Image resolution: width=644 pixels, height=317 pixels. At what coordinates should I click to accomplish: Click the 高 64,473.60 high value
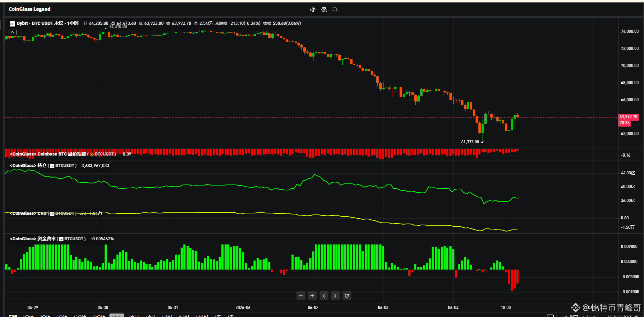[x=123, y=23]
